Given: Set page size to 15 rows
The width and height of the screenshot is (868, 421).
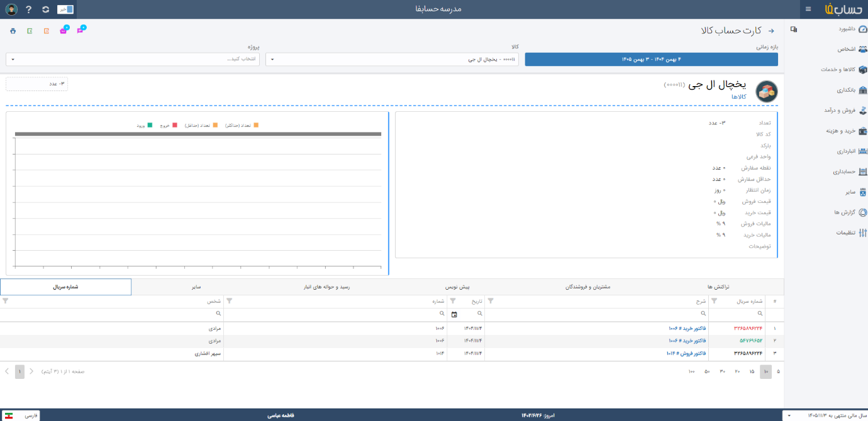Looking at the screenshot, I should click(752, 371).
